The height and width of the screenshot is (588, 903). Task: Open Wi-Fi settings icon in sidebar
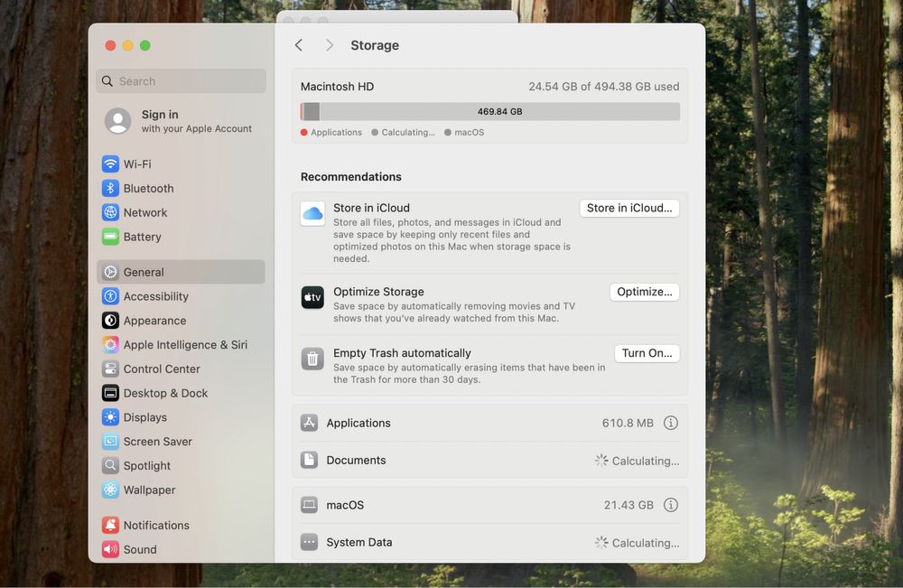110,163
